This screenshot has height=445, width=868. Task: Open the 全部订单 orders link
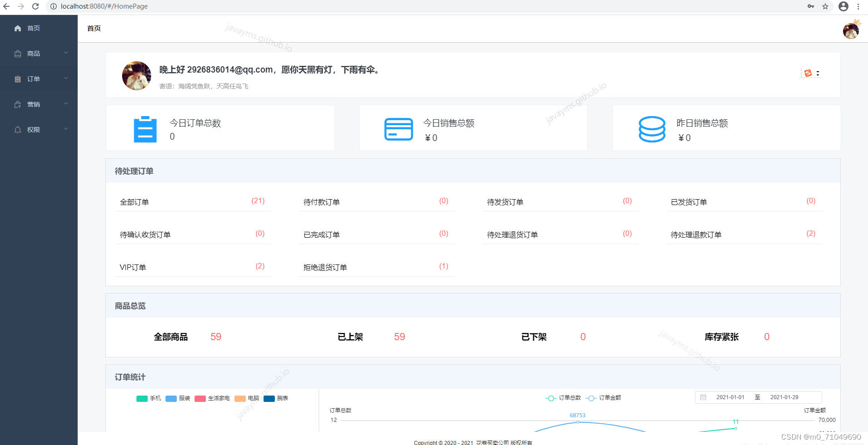133,202
